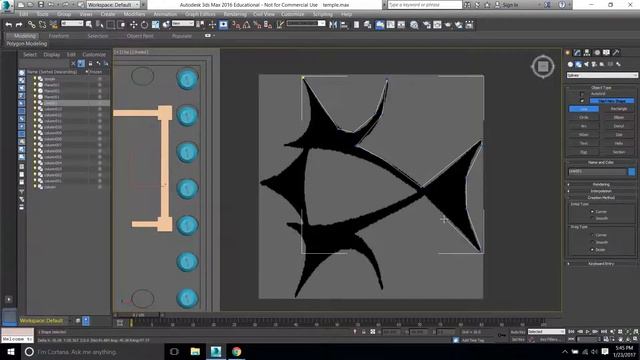The height and width of the screenshot is (360, 640).
Task: Select the Unlink Selection tool
Action: tap(42, 25)
